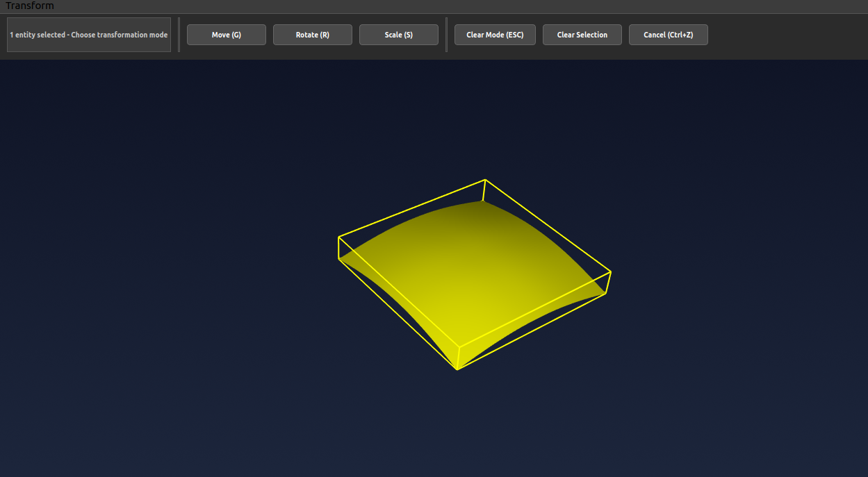Click the top corner of the yellow bounding box
The height and width of the screenshot is (477, 868).
point(484,181)
